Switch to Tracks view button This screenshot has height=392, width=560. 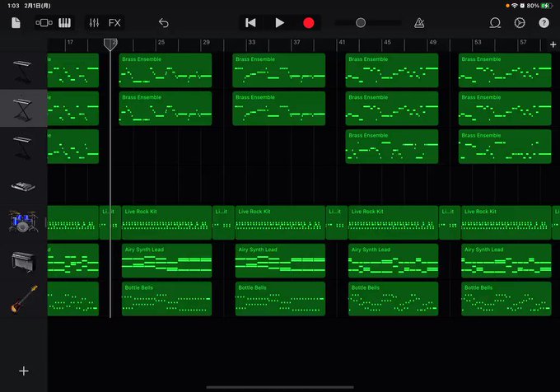44,23
